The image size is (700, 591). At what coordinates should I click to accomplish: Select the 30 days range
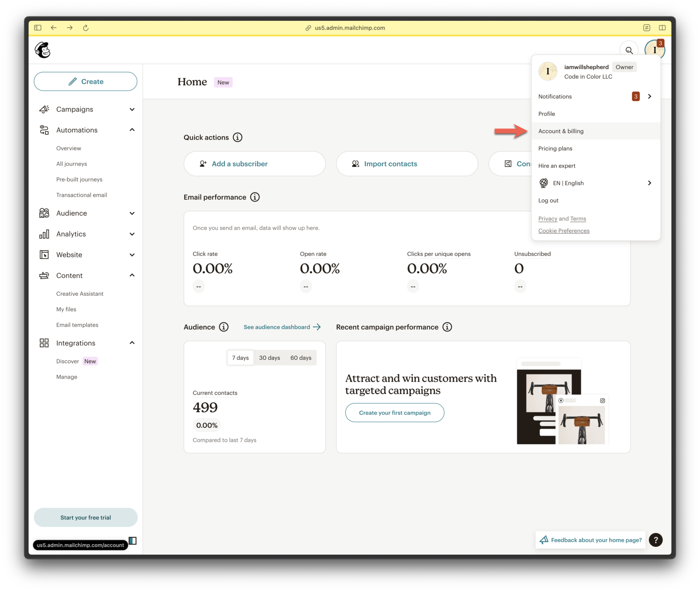269,358
